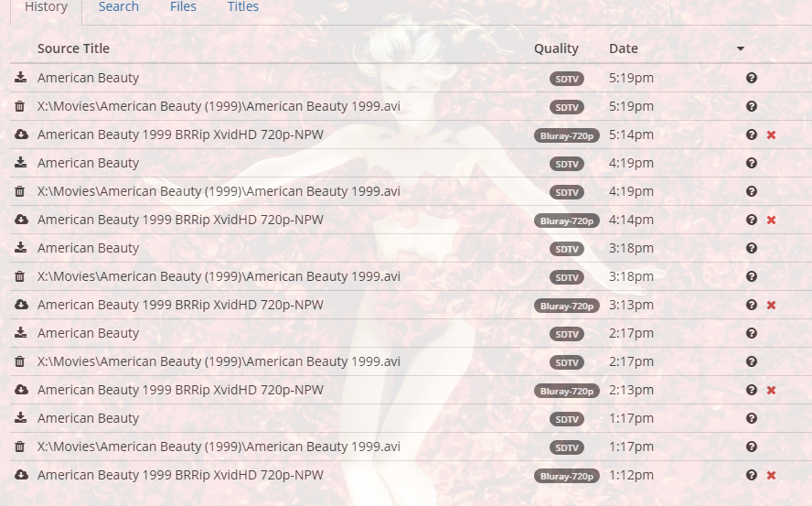This screenshot has height=506, width=812.
Task: Click the imported icon on the 1:17pm American Beauty row
Action: click(21, 418)
